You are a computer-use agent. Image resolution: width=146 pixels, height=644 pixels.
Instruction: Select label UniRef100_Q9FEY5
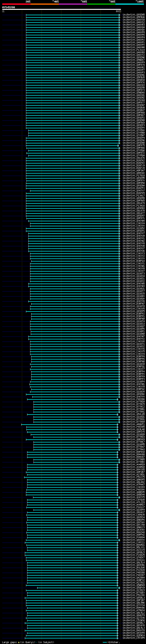click(x=133, y=432)
